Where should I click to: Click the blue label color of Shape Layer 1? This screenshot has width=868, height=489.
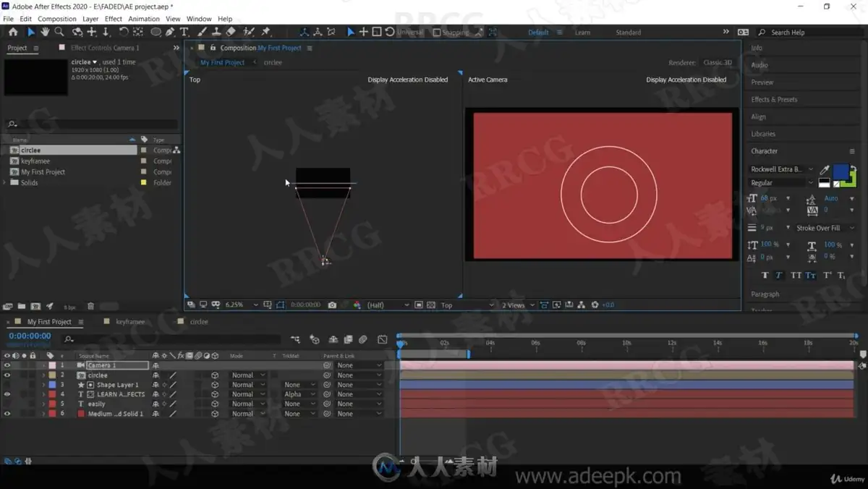(x=51, y=385)
